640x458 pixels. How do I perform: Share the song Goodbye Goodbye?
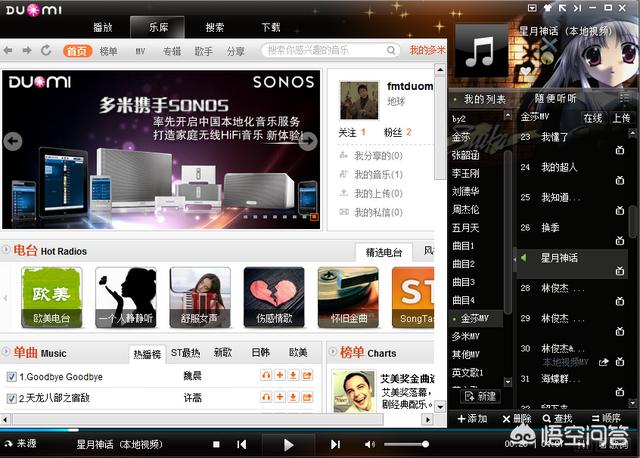click(307, 375)
